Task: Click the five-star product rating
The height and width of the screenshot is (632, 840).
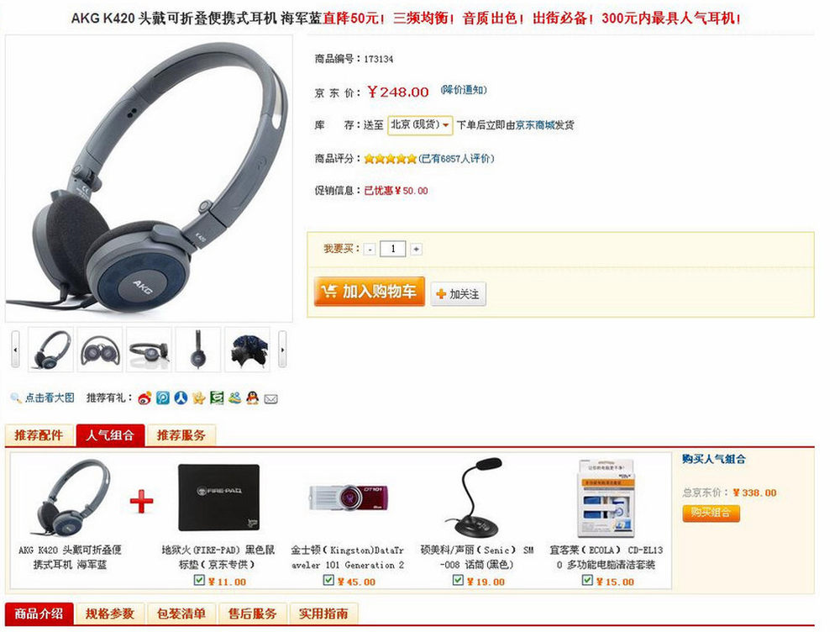Action: [x=390, y=159]
